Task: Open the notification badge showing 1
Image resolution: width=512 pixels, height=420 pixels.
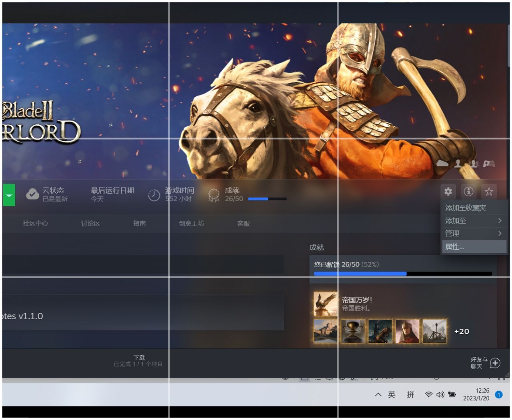Action: [499, 394]
